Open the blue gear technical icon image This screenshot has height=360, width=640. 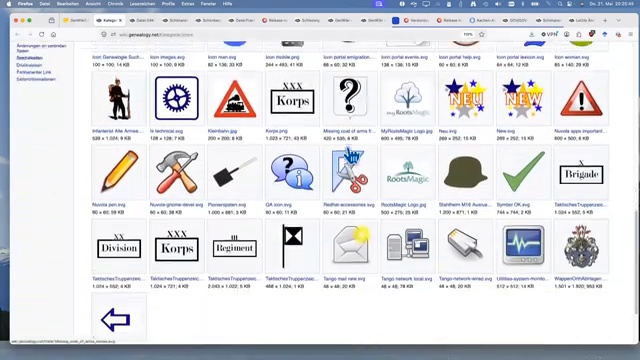pyautogui.click(x=177, y=98)
